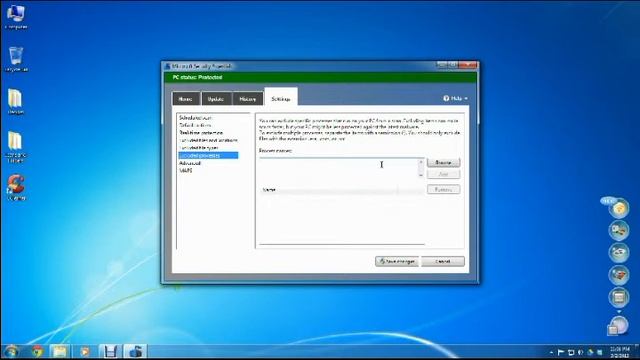Click the process box scroll down arrow
The height and width of the screenshot is (360, 640).
pos(421,175)
